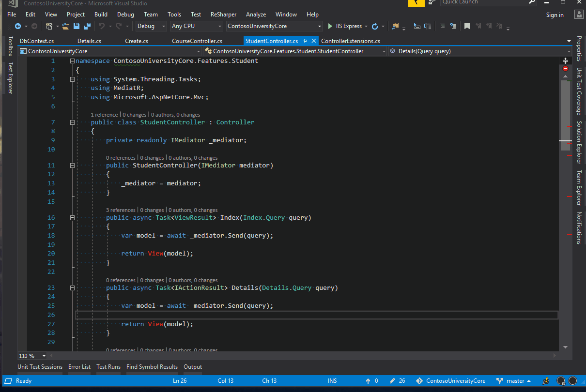The width and height of the screenshot is (586, 392).
Task: Switch to the CourseController.cs tab
Action: tap(197, 41)
